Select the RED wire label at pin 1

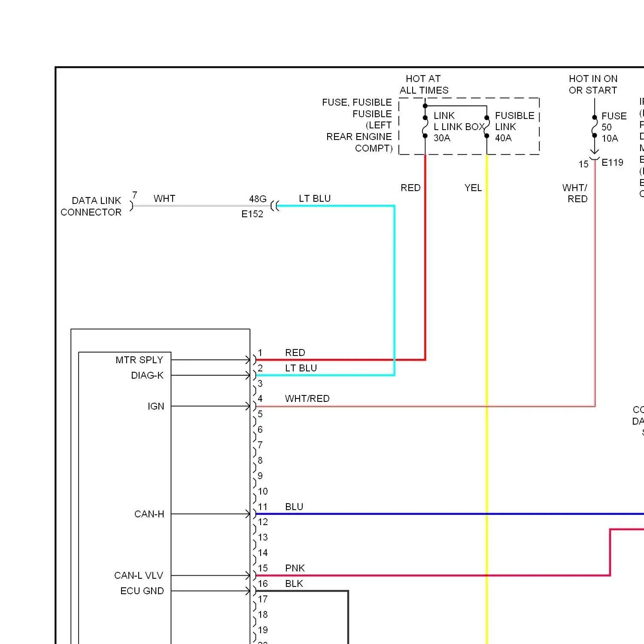tap(295, 352)
